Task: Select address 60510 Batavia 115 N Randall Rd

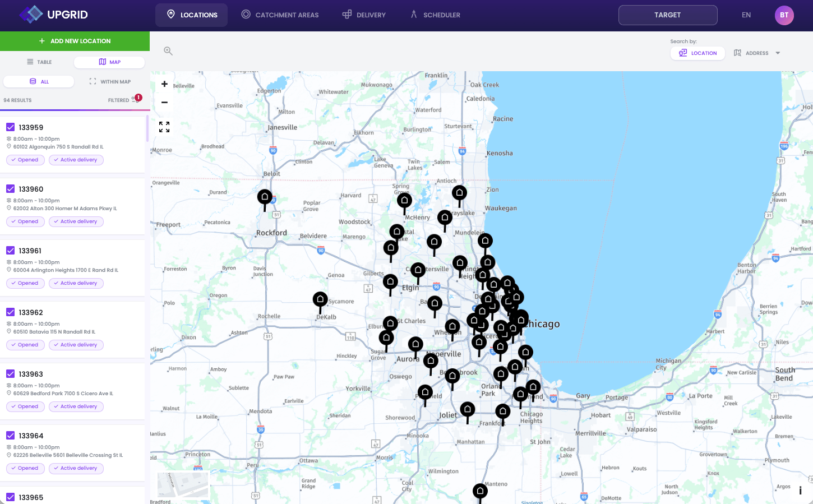Action: [x=54, y=332]
